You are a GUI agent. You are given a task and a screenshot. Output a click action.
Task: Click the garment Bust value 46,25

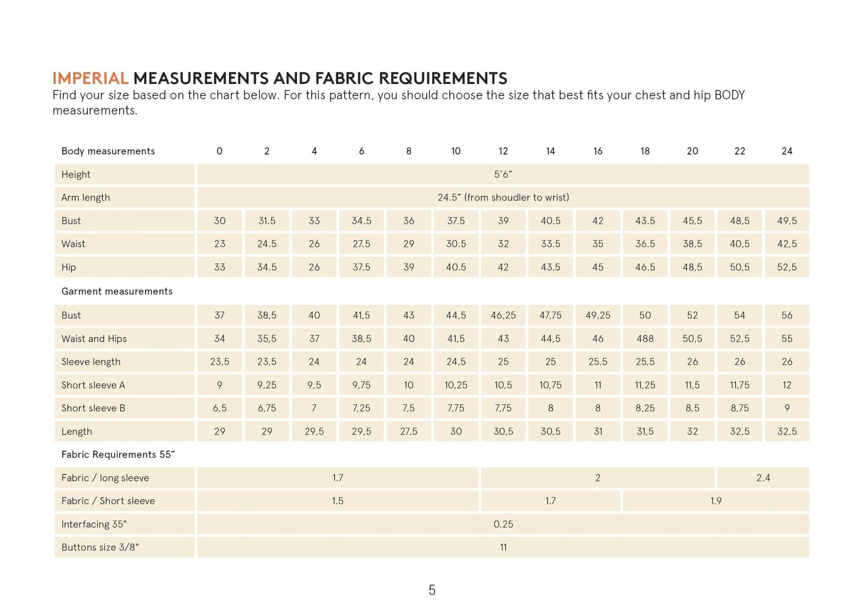[x=503, y=315]
